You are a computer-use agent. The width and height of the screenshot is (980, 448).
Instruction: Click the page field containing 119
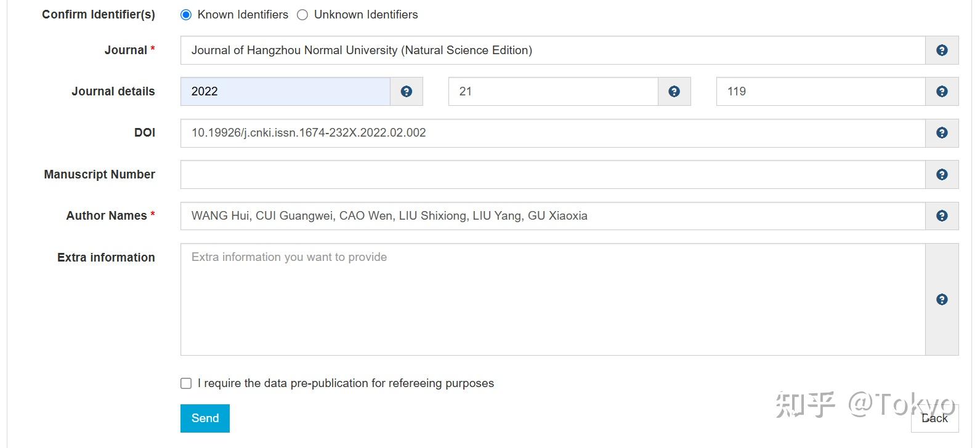pyautogui.click(x=820, y=92)
